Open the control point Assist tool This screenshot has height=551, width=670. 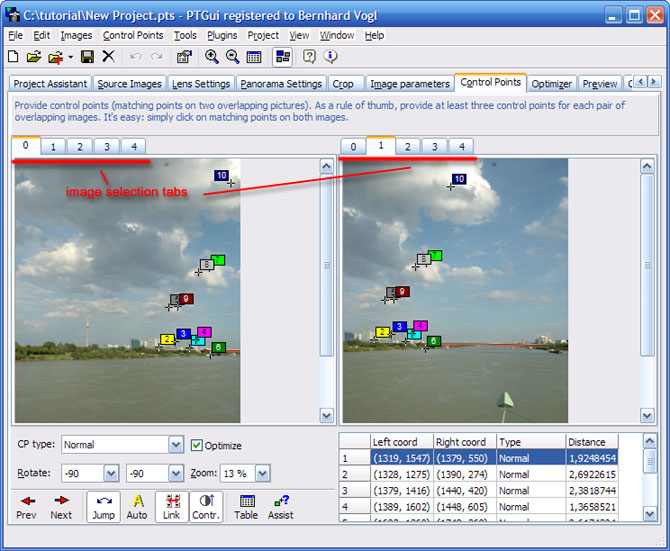tap(281, 506)
